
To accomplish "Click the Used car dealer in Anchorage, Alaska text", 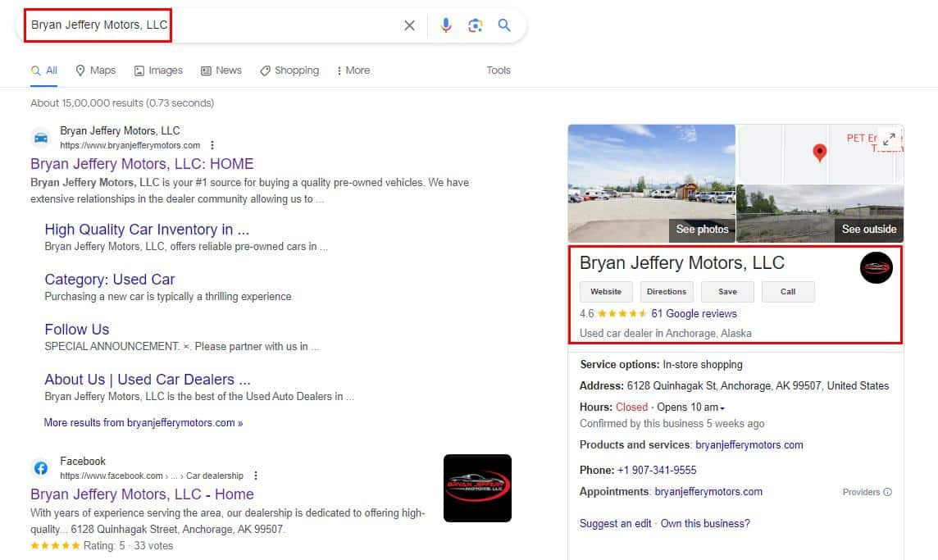I will (x=666, y=333).
